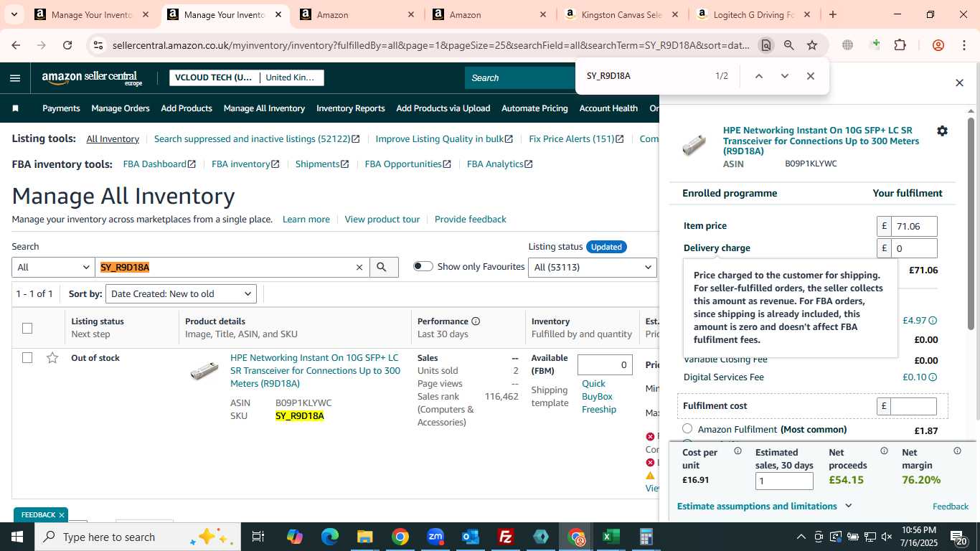Click the Available FBM quantity field
This screenshot has height=551, width=980.
[x=605, y=364]
